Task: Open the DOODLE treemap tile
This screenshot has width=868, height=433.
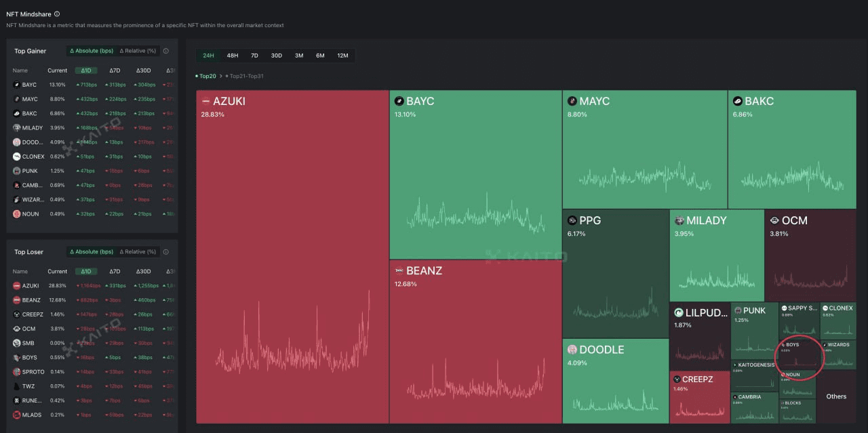Action: (x=616, y=381)
